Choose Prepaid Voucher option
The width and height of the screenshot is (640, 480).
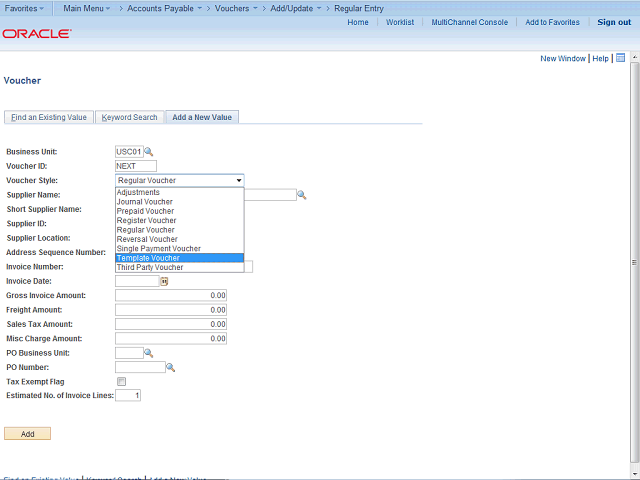180,211
